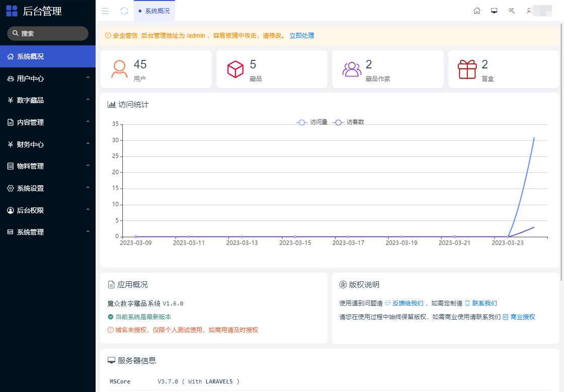Click the house icon beside 系统概况 in the sidebar
The height and width of the screenshot is (392, 564).
coord(11,56)
